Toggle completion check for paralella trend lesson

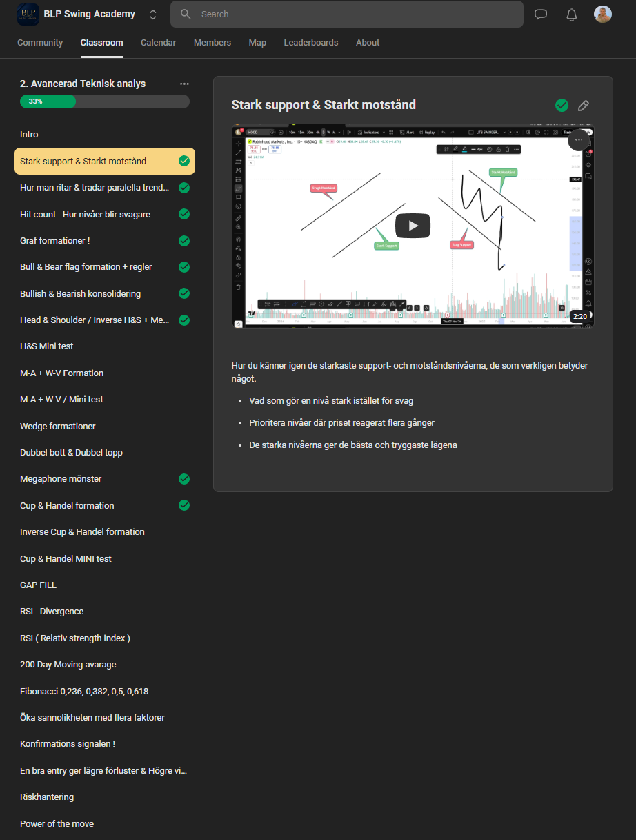[184, 187]
